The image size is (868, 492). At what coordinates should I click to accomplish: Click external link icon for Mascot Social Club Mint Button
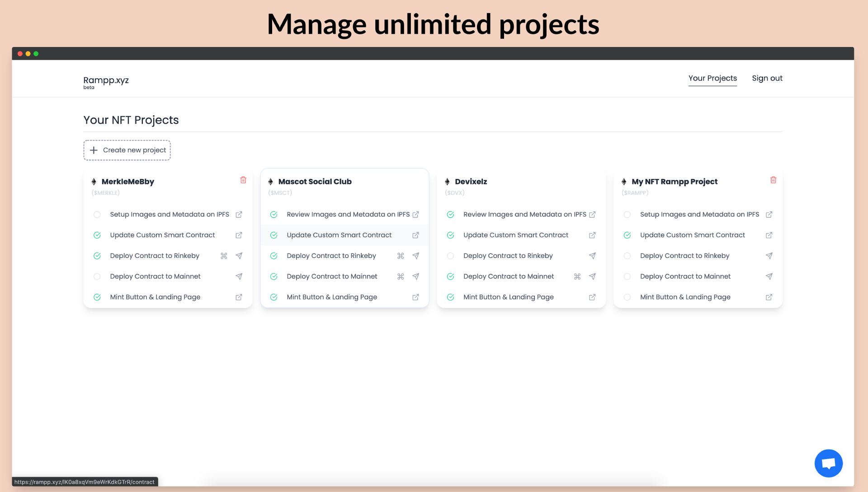tap(415, 297)
